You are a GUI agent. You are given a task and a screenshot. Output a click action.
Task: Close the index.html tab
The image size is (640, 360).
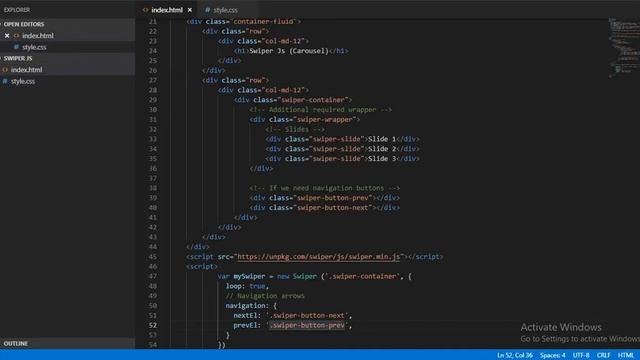190,10
